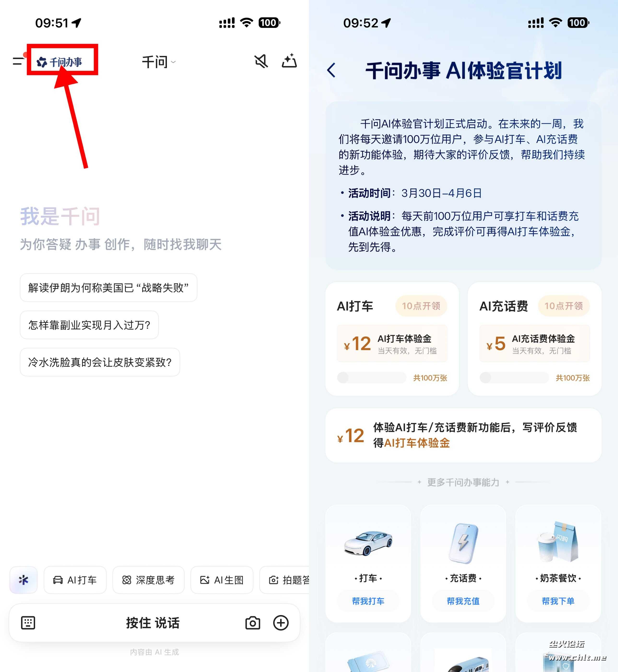Tap AI充话费 10点开领 badge

pos(564,306)
